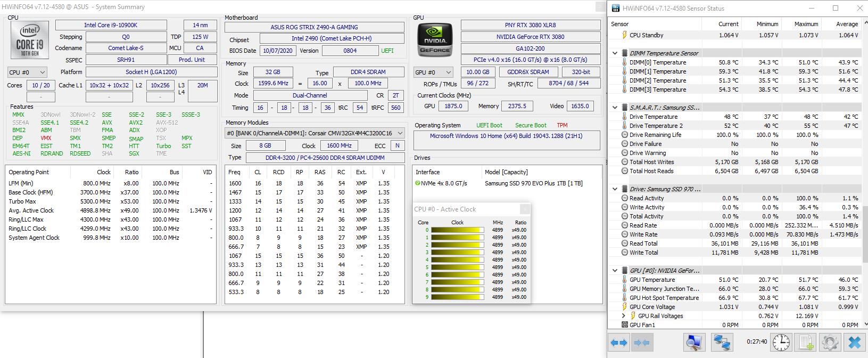Open the memory module bank dropdown
868x358 pixels.
pos(315,133)
